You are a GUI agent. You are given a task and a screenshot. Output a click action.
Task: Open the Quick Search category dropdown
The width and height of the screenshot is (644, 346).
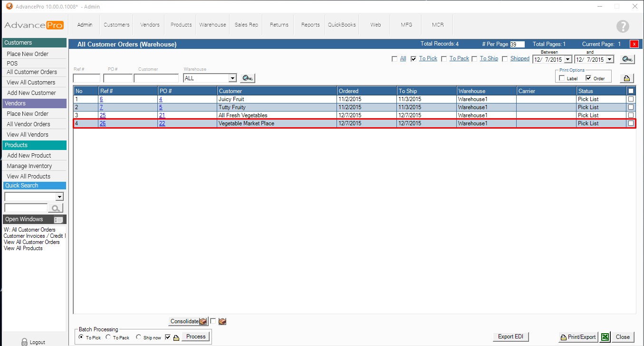59,196
